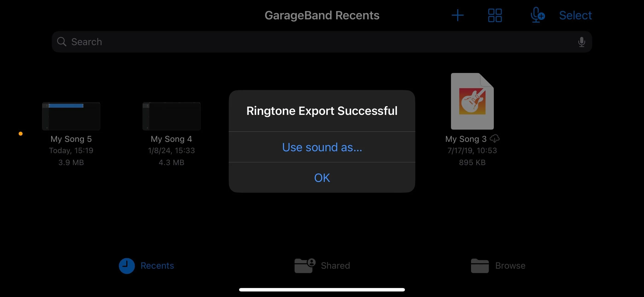The image size is (644, 297).
Task: Focus the Search field
Action: click(322, 42)
